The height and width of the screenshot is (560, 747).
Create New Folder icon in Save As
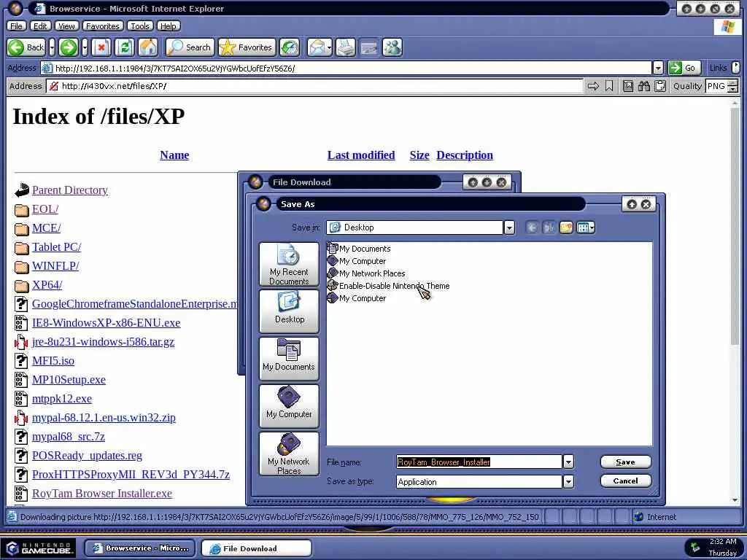pyautogui.click(x=566, y=227)
